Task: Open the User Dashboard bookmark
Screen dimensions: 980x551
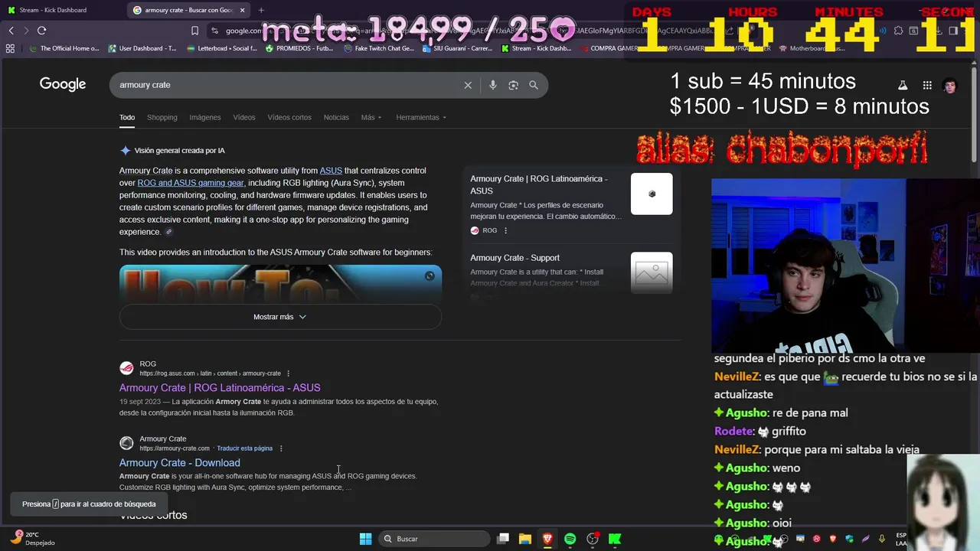Action: (142, 48)
